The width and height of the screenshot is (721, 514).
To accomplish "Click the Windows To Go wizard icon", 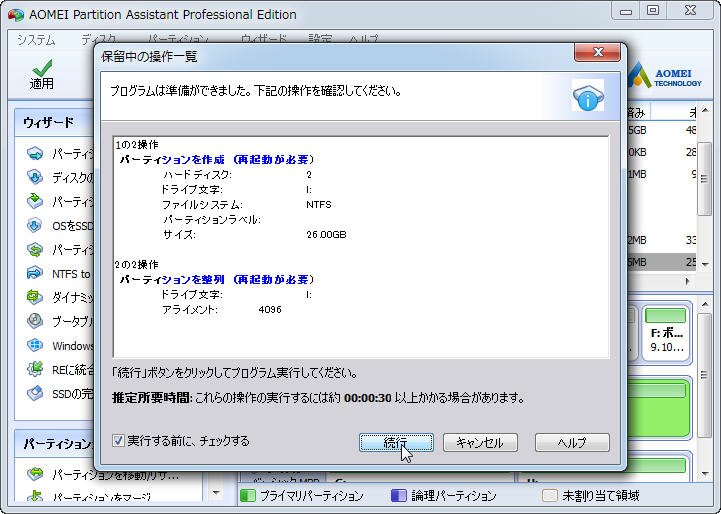I will point(35,345).
